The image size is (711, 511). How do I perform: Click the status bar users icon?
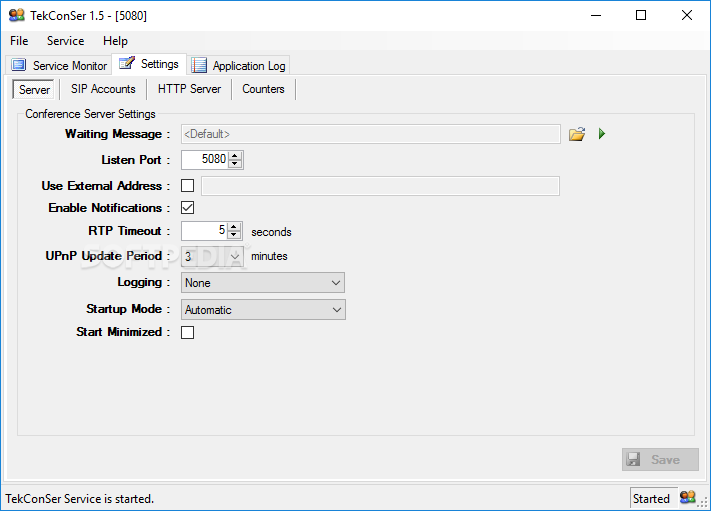tap(687, 497)
